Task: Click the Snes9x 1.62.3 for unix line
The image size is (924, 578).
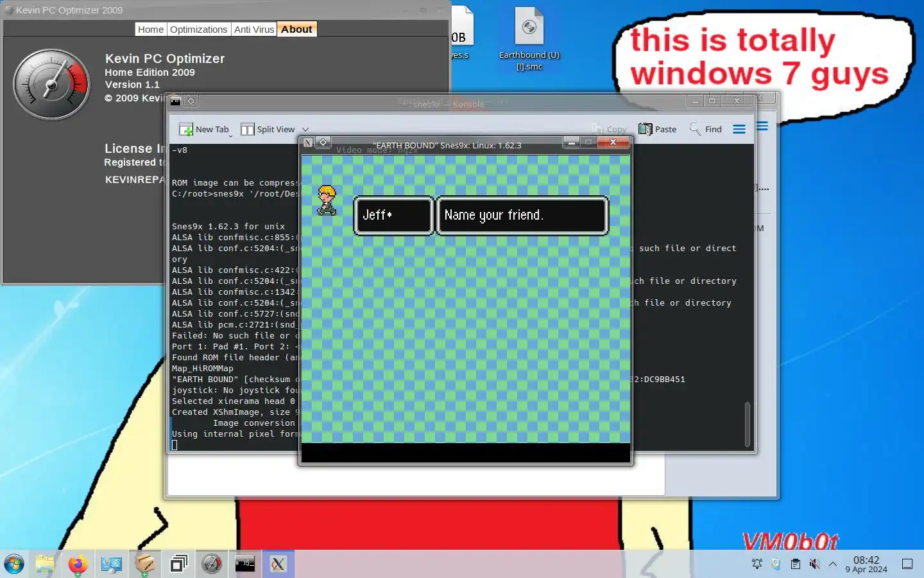Action: [x=228, y=227]
